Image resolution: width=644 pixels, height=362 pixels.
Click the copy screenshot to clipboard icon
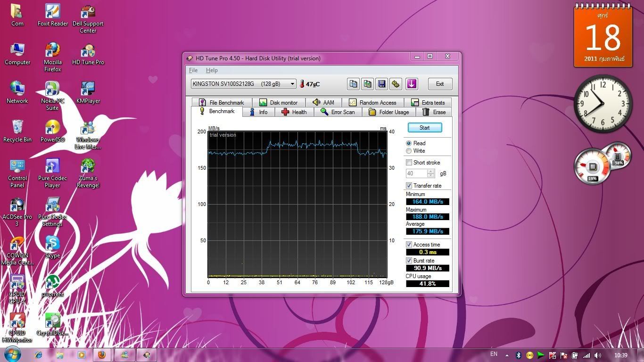point(367,84)
